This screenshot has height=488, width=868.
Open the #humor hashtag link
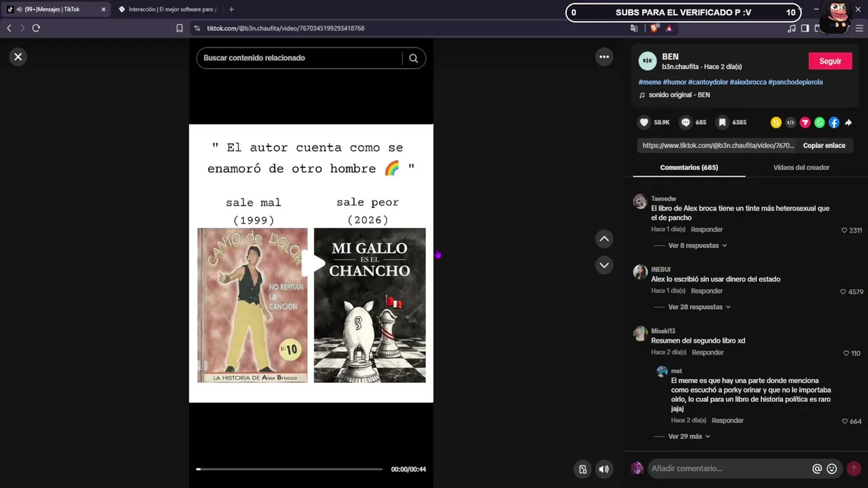click(x=674, y=82)
